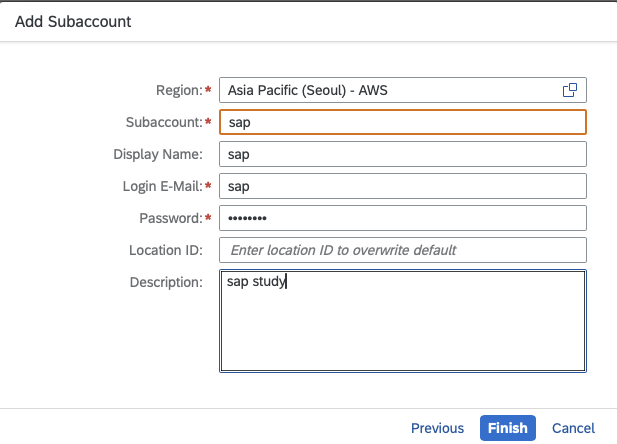Click the Password label text
Viewport: 617px width, 444px height.
pyautogui.click(x=169, y=218)
